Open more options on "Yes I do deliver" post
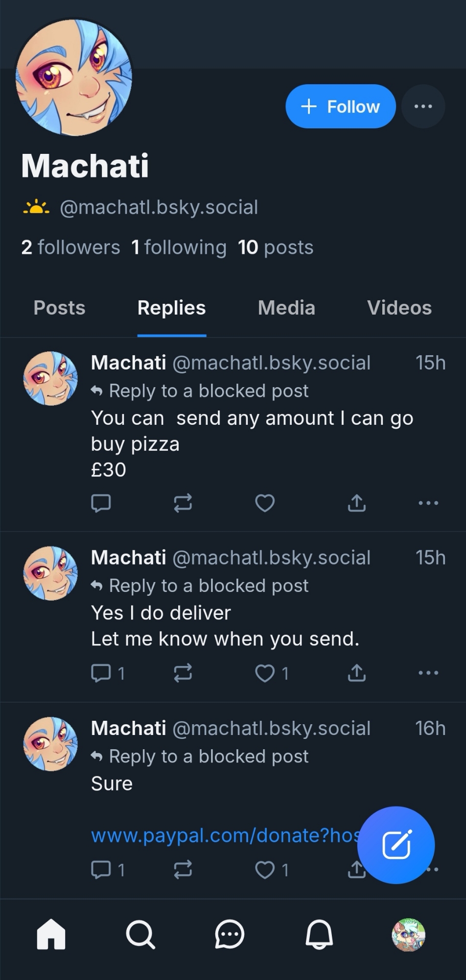The image size is (466, 980). (428, 673)
